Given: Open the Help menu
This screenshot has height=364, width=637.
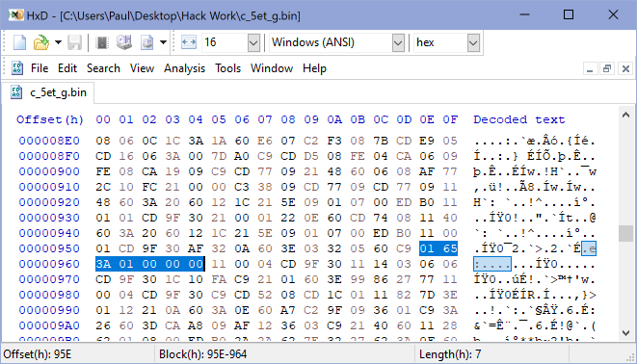Looking at the screenshot, I should point(314,68).
